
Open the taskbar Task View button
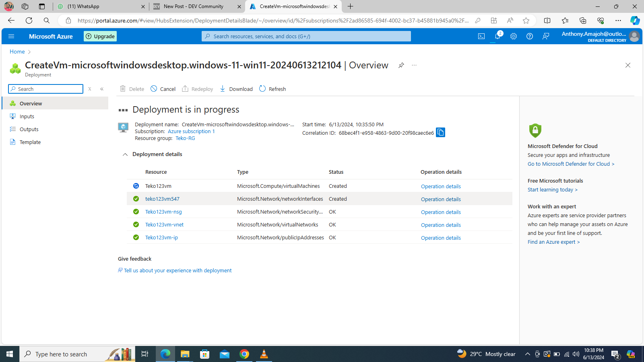pos(145,354)
